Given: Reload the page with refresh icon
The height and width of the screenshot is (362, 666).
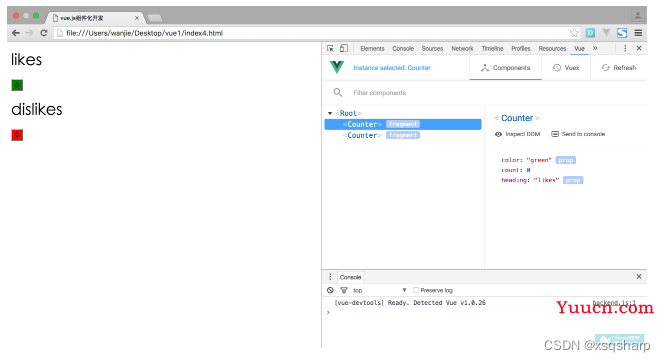Looking at the screenshot, I should coord(43,33).
